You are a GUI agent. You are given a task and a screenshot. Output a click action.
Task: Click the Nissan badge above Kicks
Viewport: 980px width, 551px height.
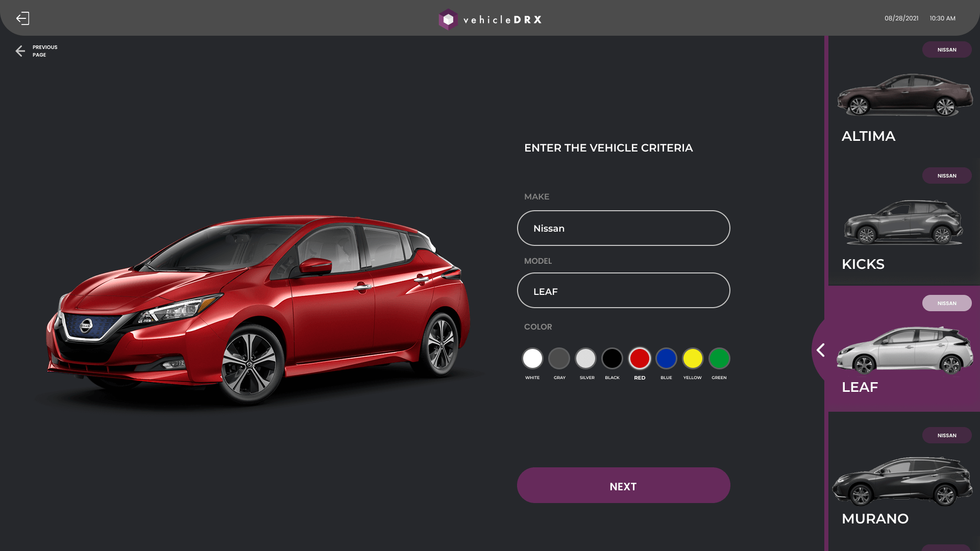pyautogui.click(x=947, y=176)
